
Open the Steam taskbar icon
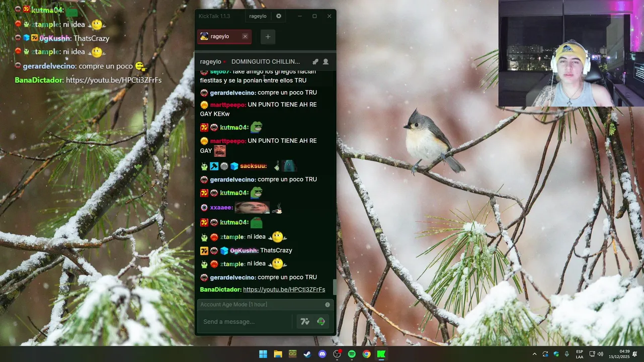pos(307,354)
